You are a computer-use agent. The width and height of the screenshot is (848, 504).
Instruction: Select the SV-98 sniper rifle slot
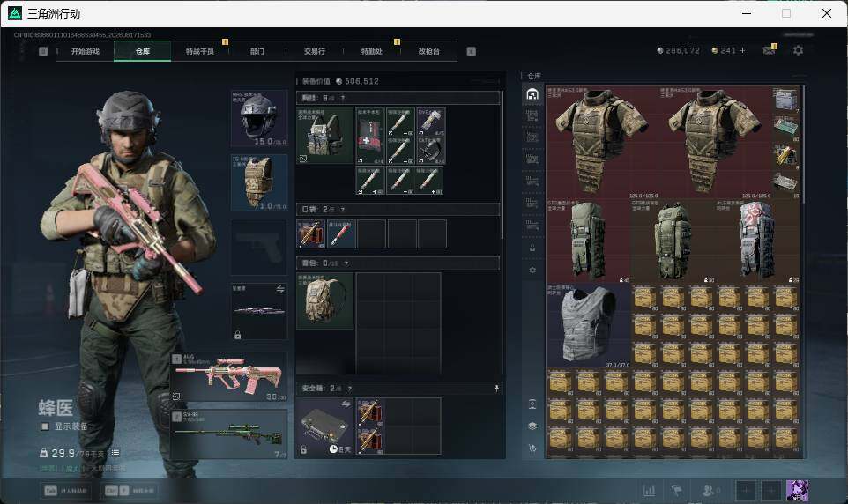tap(229, 434)
